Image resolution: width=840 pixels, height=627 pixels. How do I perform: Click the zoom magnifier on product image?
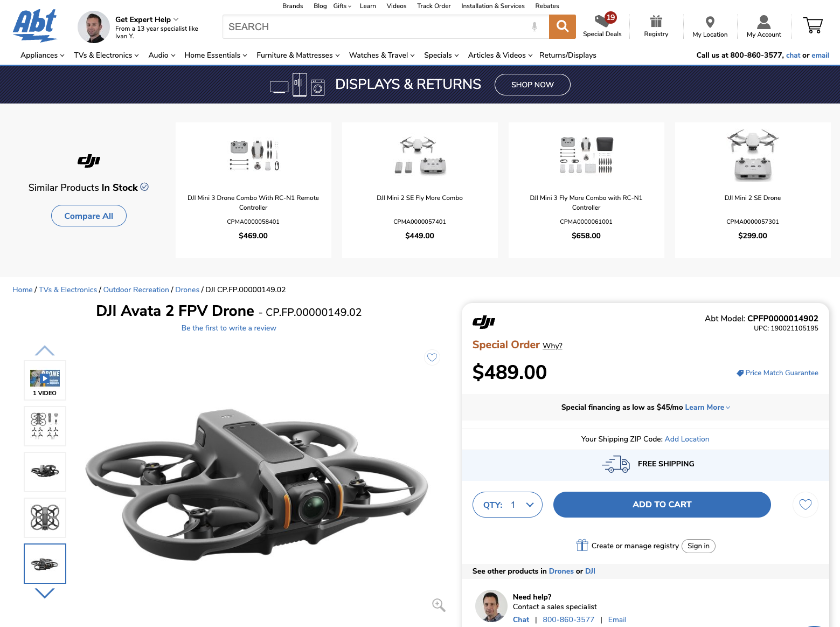pyautogui.click(x=439, y=605)
